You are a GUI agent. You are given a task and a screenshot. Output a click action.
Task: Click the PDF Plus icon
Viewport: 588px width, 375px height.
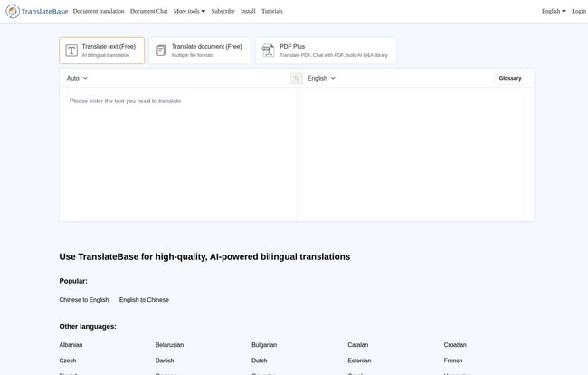[269, 51]
